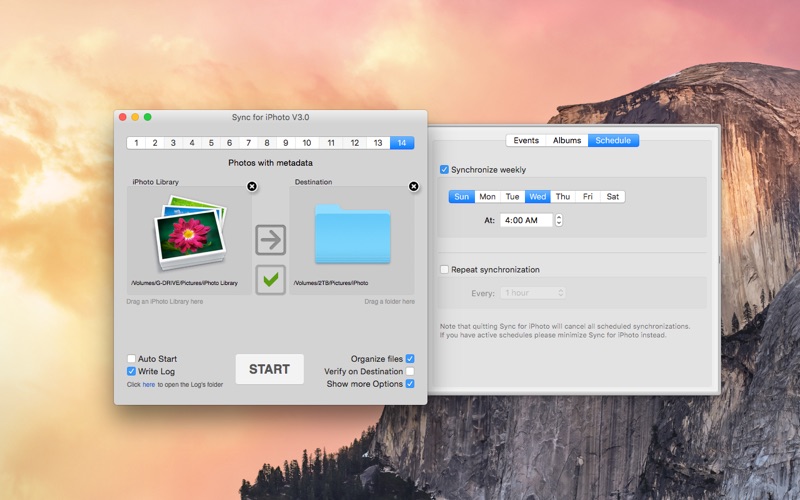Toggle the Tue day button
Viewport: 800px width, 500px height.
(512, 196)
